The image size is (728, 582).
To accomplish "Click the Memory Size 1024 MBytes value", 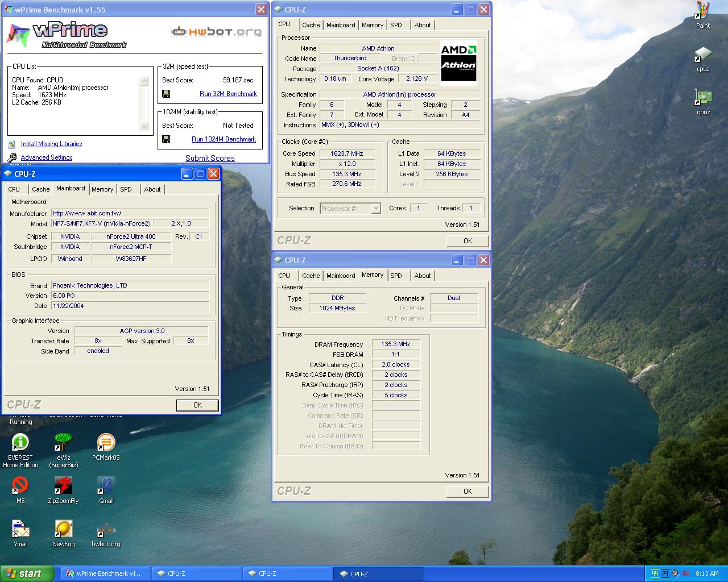I will pos(337,309).
